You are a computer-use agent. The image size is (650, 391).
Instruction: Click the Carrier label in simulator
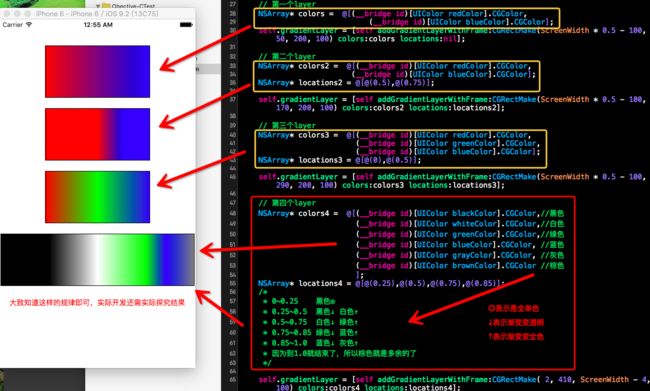click(x=13, y=25)
